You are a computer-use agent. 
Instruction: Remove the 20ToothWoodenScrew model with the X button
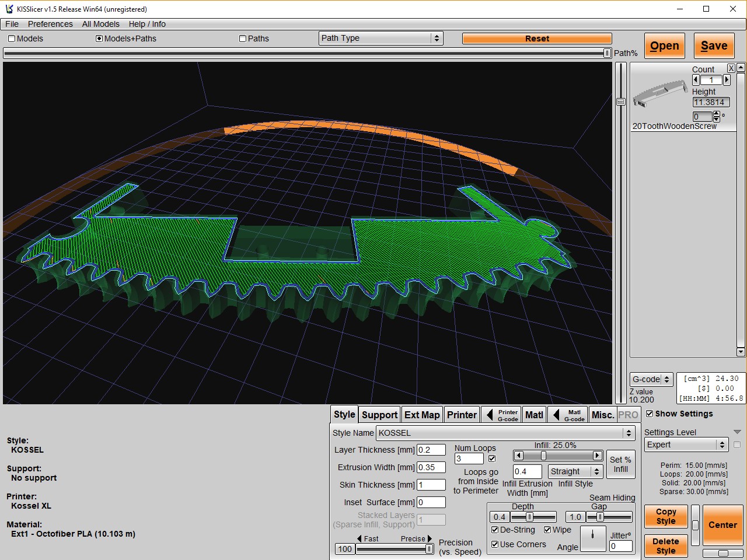pos(731,68)
